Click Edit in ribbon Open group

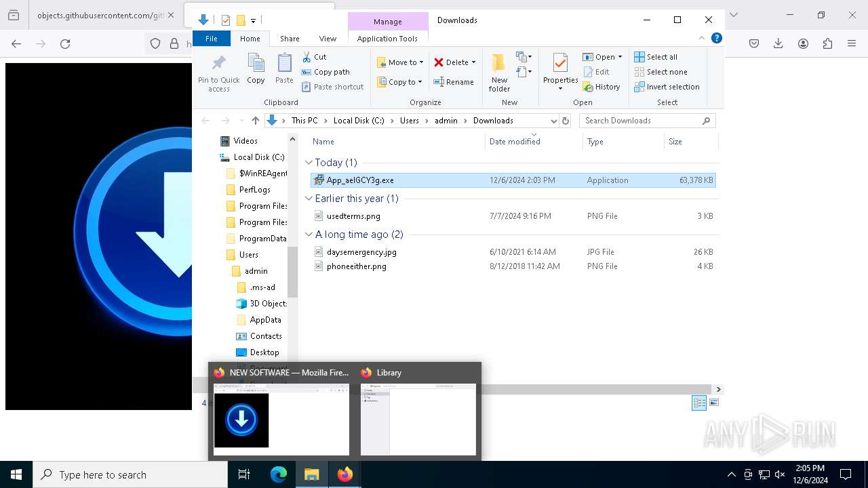pyautogui.click(x=595, y=72)
